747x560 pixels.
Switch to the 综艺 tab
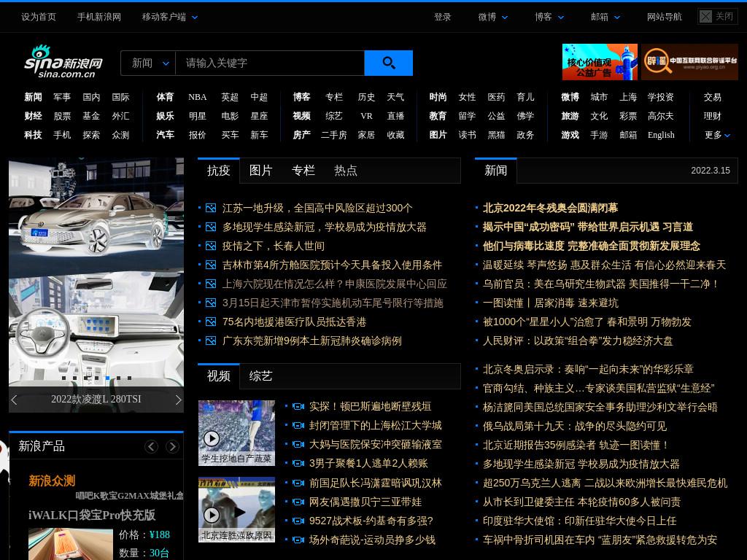click(x=260, y=376)
